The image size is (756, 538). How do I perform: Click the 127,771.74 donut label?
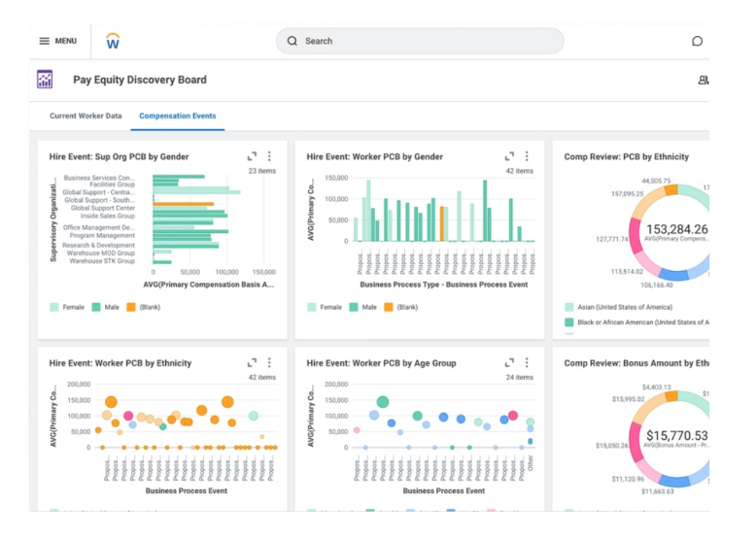pyautogui.click(x=612, y=239)
